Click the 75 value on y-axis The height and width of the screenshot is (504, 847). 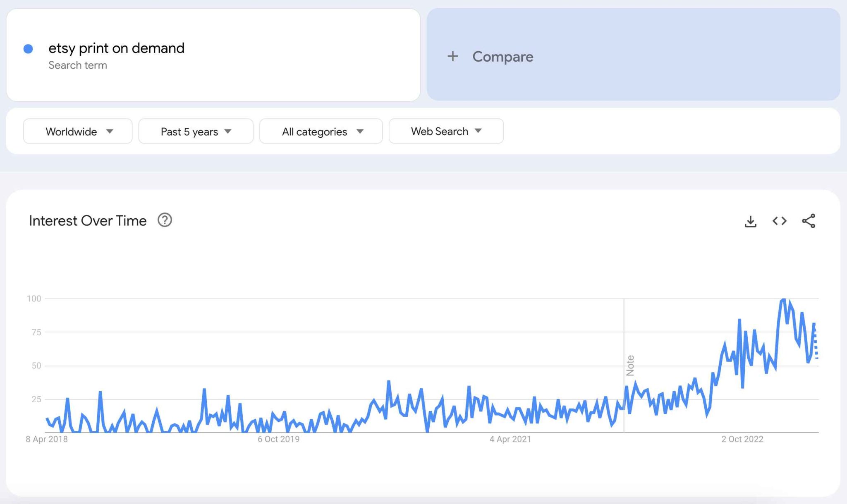pyautogui.click(x=36, y=332)
